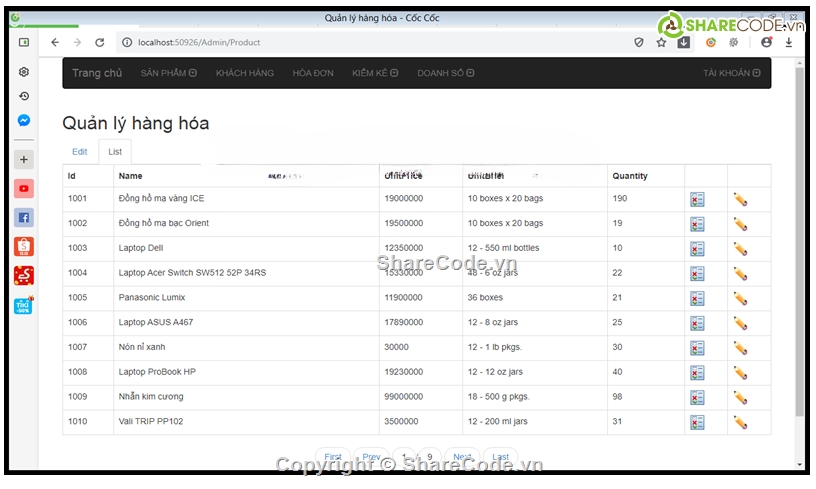Switch to the Edit tab

click(80, 152)
